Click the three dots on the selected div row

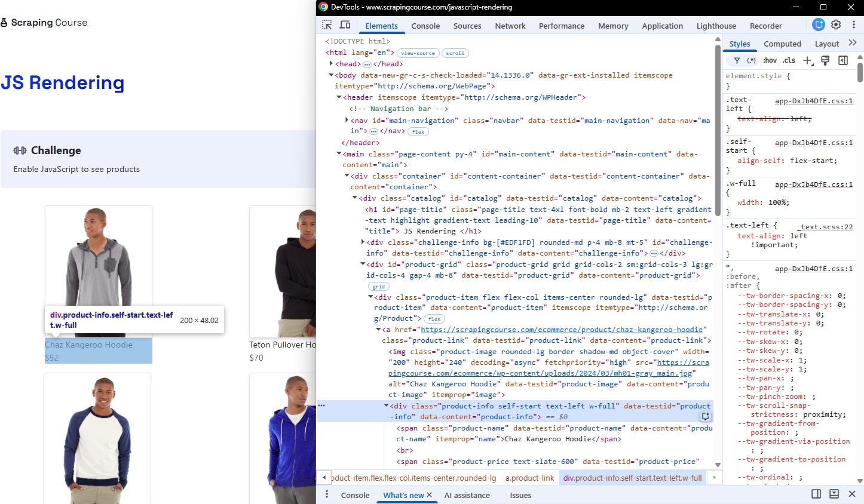click(321, 405)
